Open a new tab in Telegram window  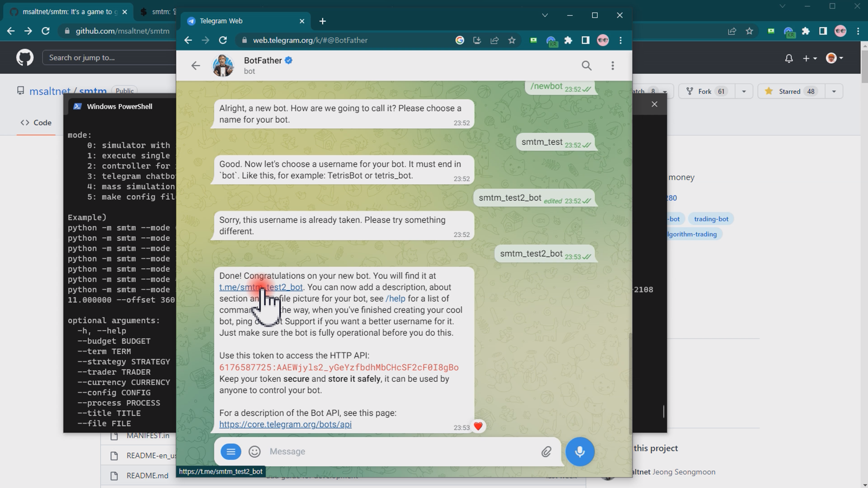[x=322, y=21]
